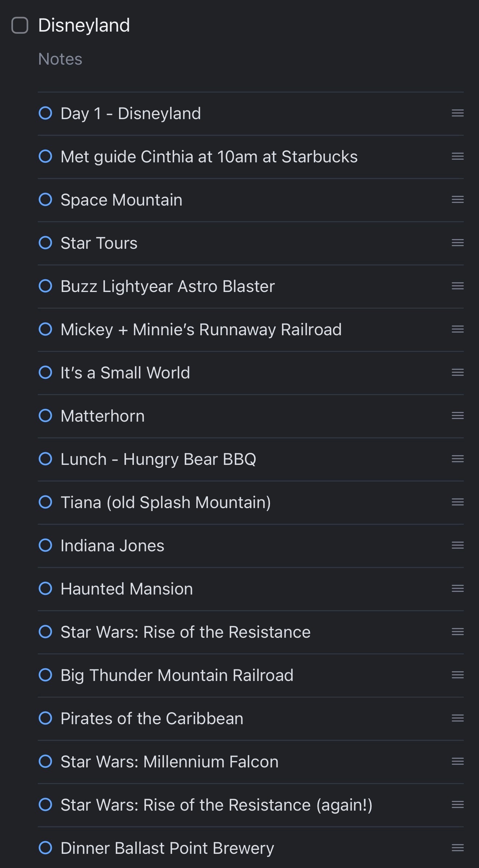Tick the Lunch - Hungry Bear BBQ circle
This screenshot has width=479, height=868.
click(x=45, y=459)
